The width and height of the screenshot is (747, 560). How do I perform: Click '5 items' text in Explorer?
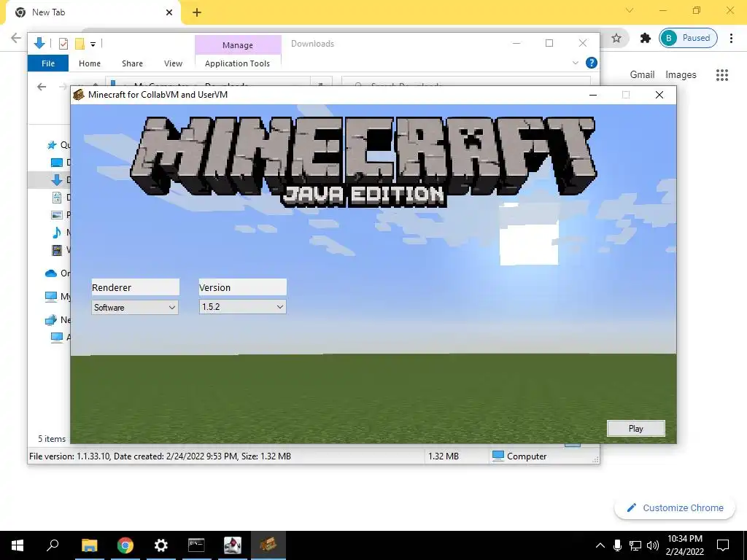[52, 439]
